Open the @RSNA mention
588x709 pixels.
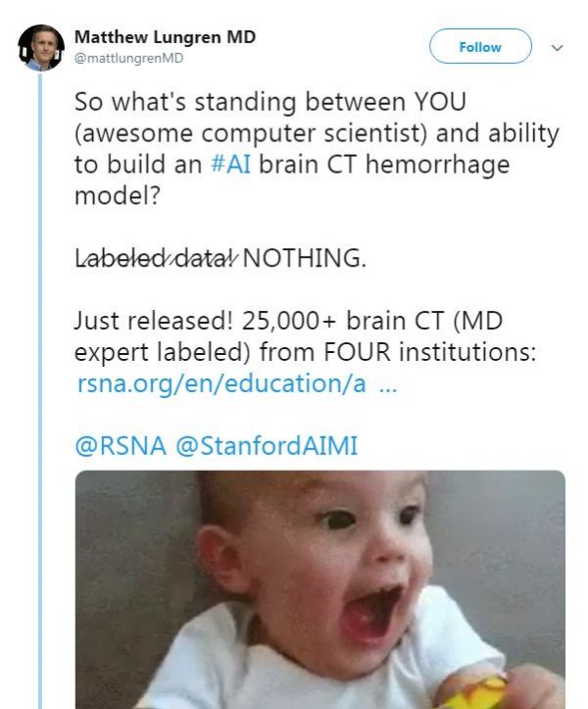(120, 446)
